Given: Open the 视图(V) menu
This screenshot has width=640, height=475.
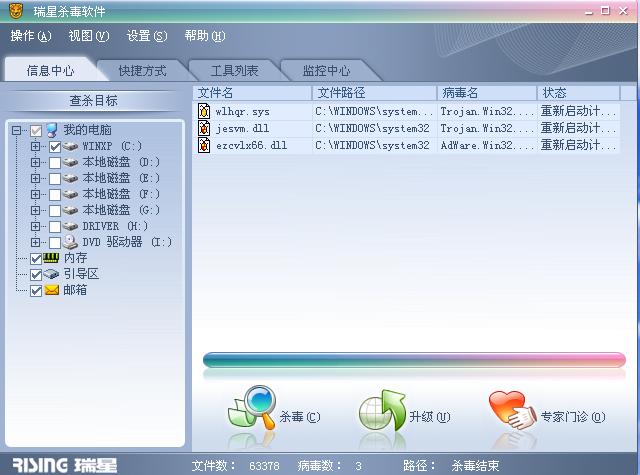Looking at the screenshot, I should coord(89,36).
